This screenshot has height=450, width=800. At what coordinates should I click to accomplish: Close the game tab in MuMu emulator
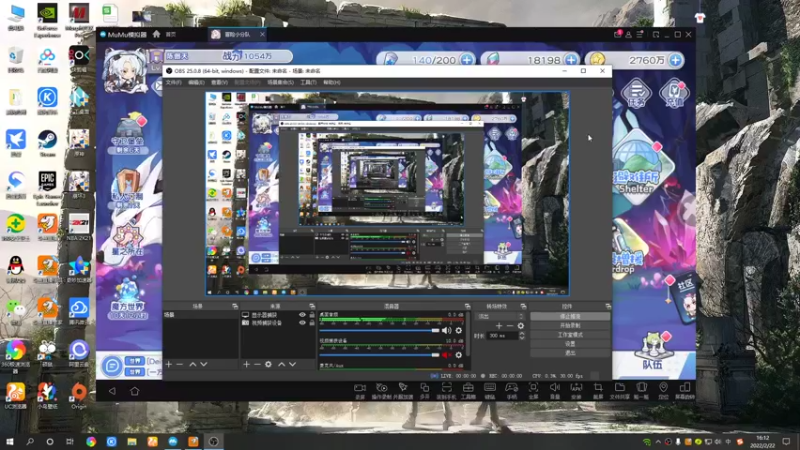point(262,34)
